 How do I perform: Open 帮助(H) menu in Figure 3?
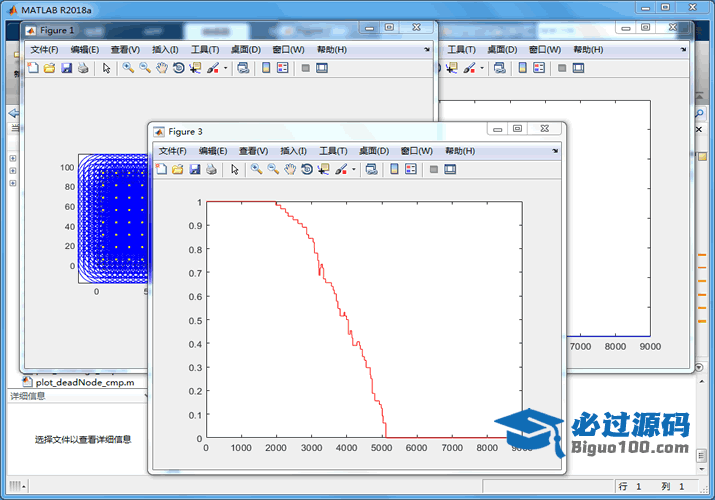click(460, 151)
